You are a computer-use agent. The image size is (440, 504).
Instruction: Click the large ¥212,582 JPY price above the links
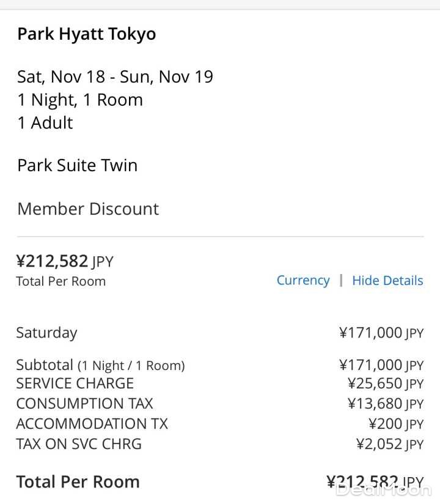pos(64,261)
